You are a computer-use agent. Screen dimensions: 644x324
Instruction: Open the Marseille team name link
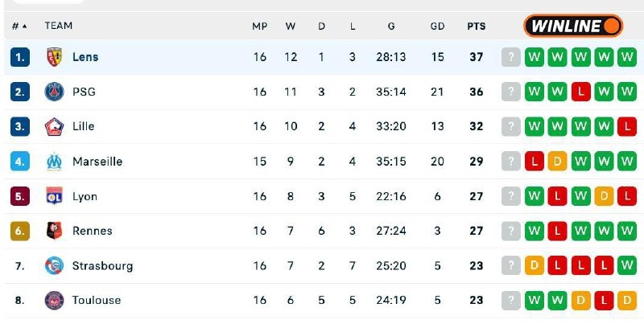(97, 161)
